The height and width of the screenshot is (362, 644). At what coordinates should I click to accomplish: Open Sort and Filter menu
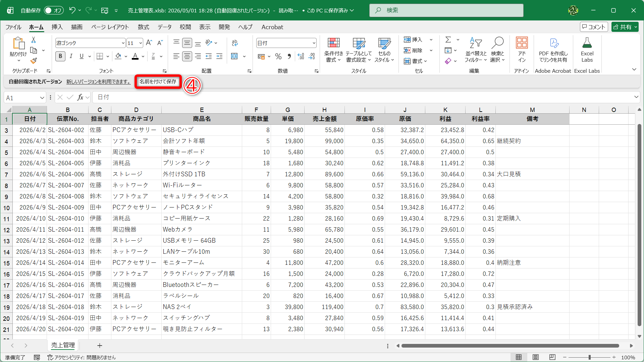pyautogui.click(x=476, y=50)
